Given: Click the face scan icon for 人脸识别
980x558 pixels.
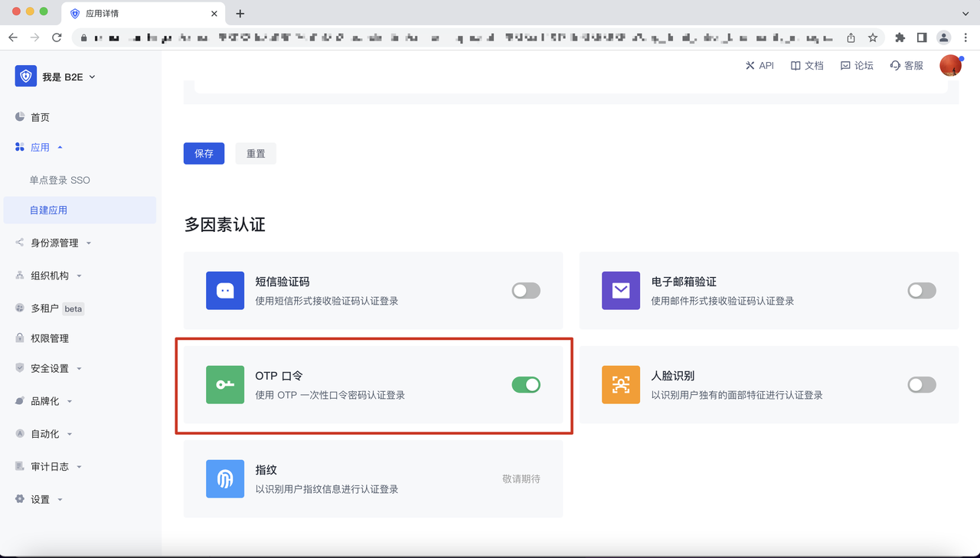Looking at the screenshot, I should point(620,384).
